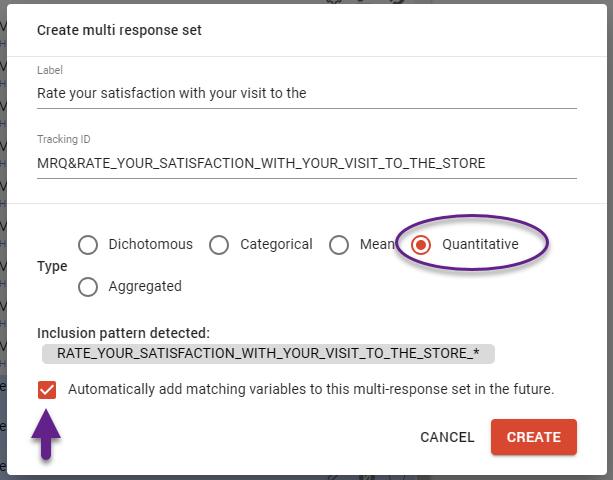Click the 'Automatically add matching variables' sentence text
The image size is (613, 480).
(311, 389)
